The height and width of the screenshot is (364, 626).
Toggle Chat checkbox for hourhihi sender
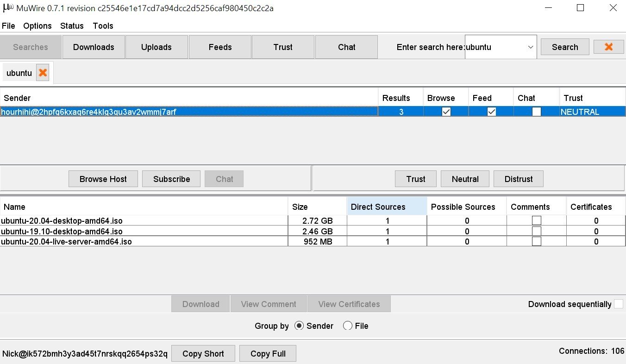(x=537, y=112)
